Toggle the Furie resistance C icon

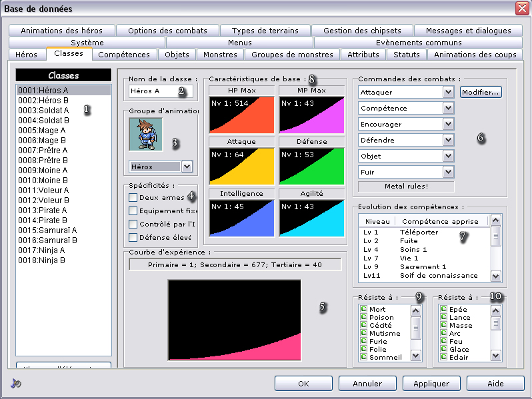[x=364, y=340]
